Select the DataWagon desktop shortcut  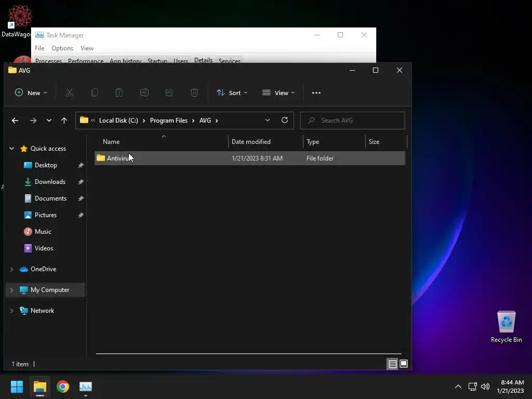tap(16, 21)
